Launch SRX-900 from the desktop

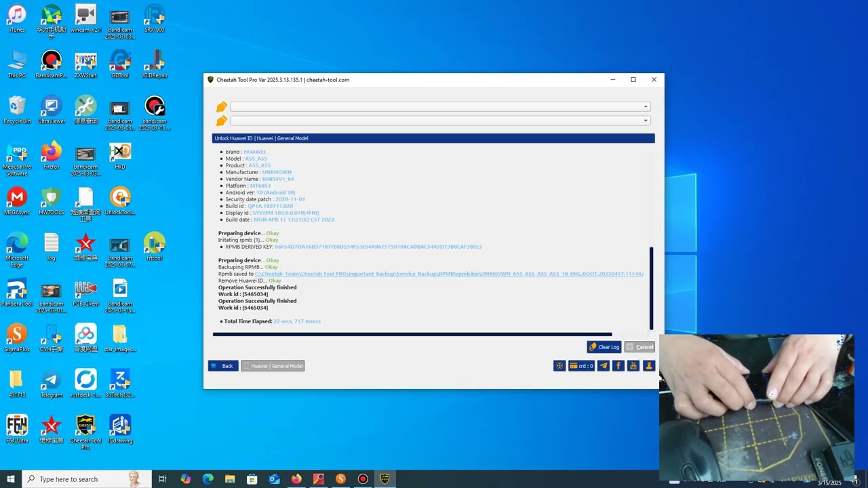coord(155,18)
